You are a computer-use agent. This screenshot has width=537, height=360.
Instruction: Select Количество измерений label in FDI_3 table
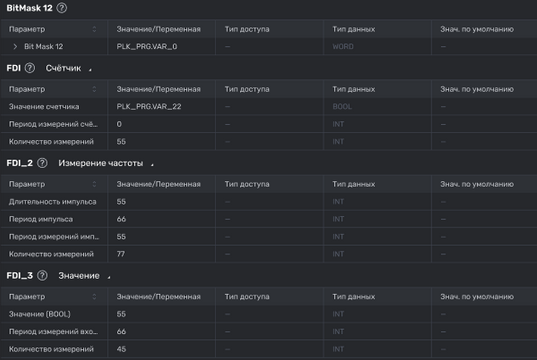[51, 349]
